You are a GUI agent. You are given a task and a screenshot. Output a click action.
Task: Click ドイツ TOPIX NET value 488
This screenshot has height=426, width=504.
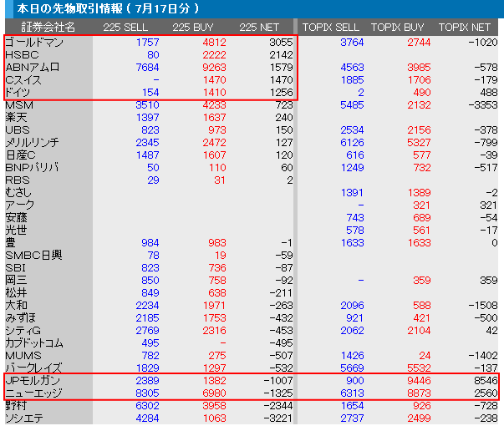(x=489, y=92)
